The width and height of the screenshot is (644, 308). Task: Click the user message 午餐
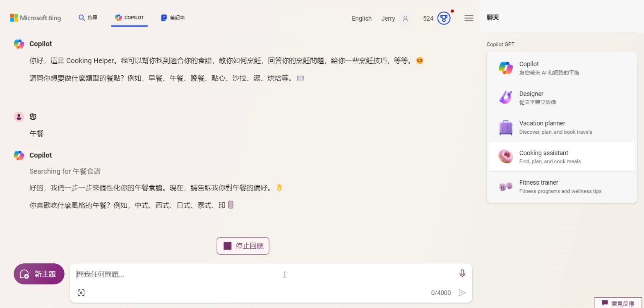click(x=36, y=133)
